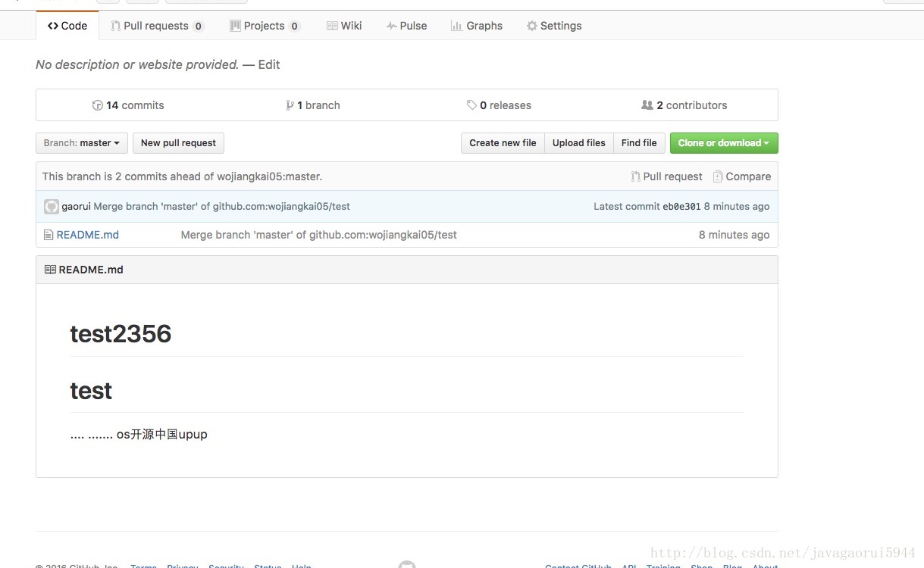Image resolution: width=924 pixels, height=568 pixels.
Task: Click 'This branch is 2 commits ahead' text
Action: tap(182, 176)
